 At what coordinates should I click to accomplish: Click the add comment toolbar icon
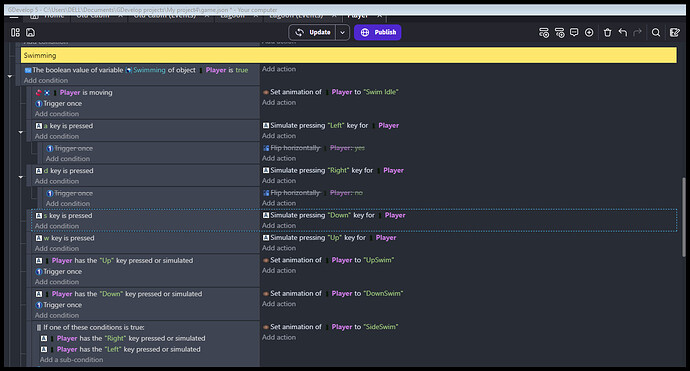[574, 33]
